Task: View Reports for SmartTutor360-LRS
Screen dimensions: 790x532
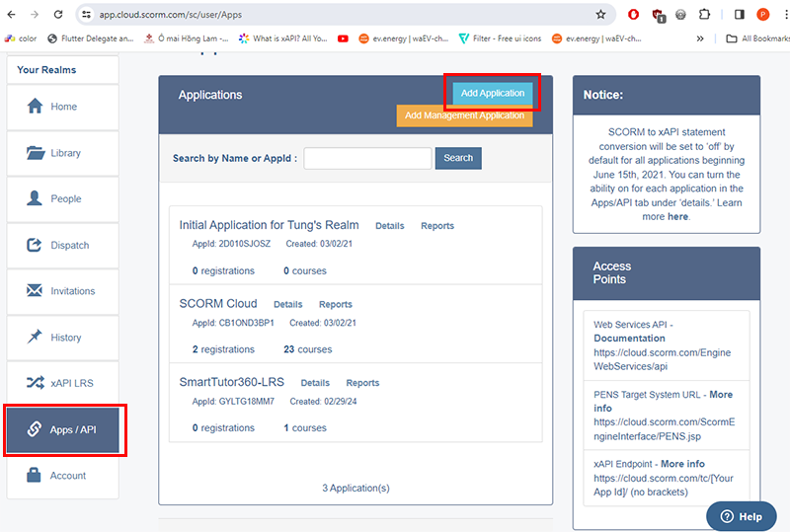Action: point(362,383)
